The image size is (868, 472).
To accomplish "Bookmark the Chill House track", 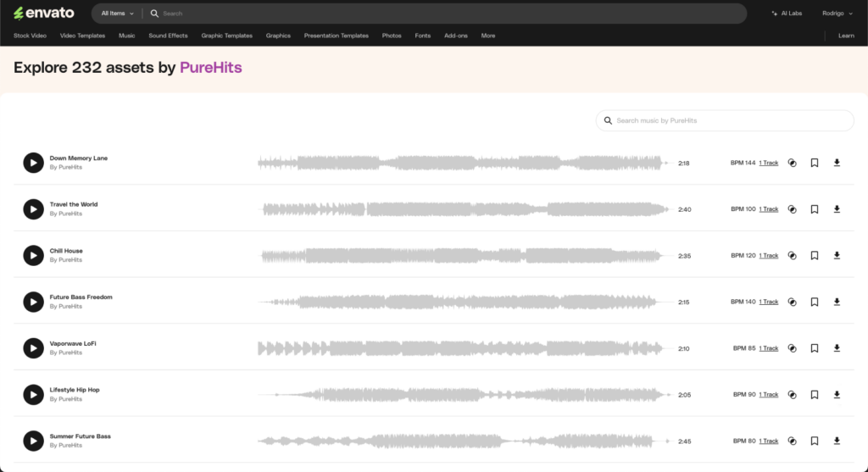I will pyautogui.click(x=814, y=255).
